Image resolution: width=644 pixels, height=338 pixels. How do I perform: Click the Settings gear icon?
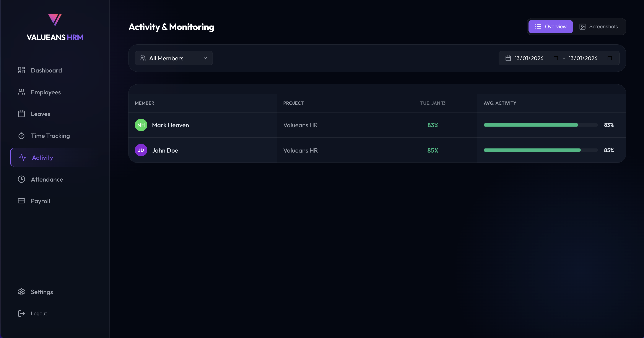(x=21, y=292)
